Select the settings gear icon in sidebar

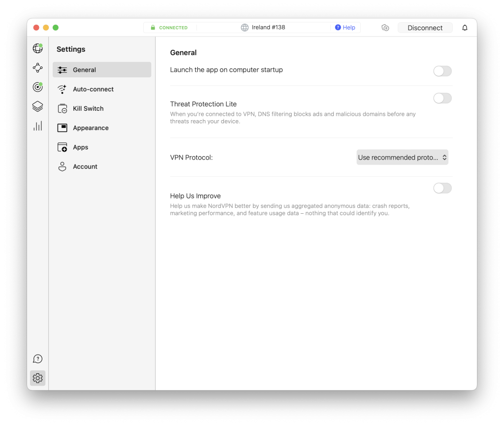click(x=37, y=378)
